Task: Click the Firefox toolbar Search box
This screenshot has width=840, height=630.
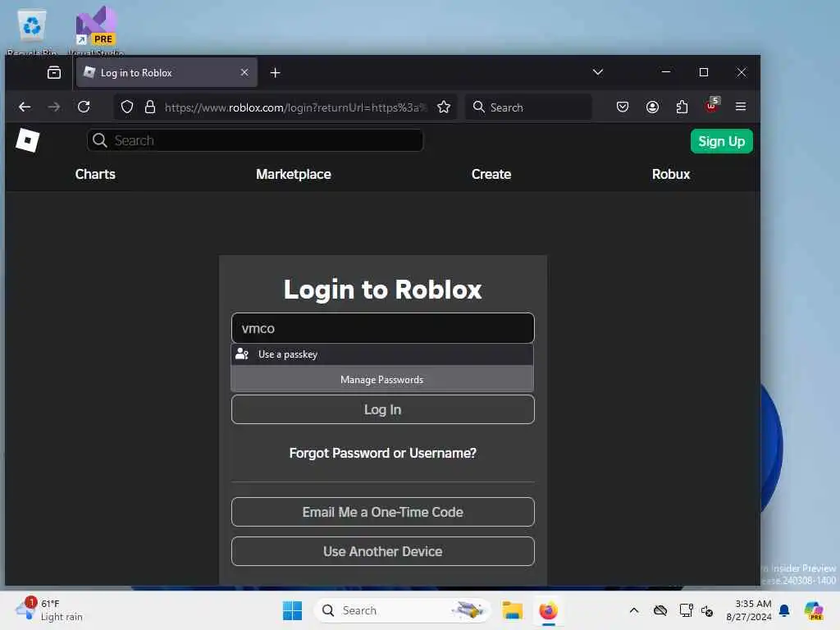Action: click(528, 107)
